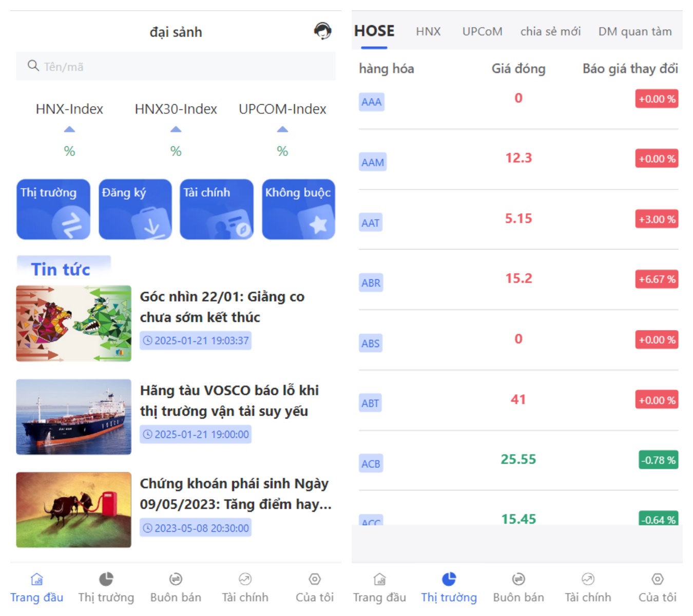Click the search magnifier icon
The width and height of the screenshot is (693, 616).
[33, 66]
